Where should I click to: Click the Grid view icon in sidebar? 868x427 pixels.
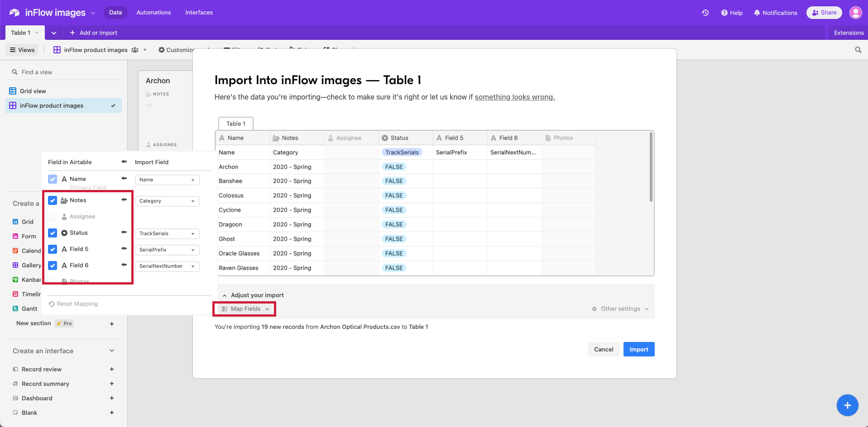pos(13,91)
